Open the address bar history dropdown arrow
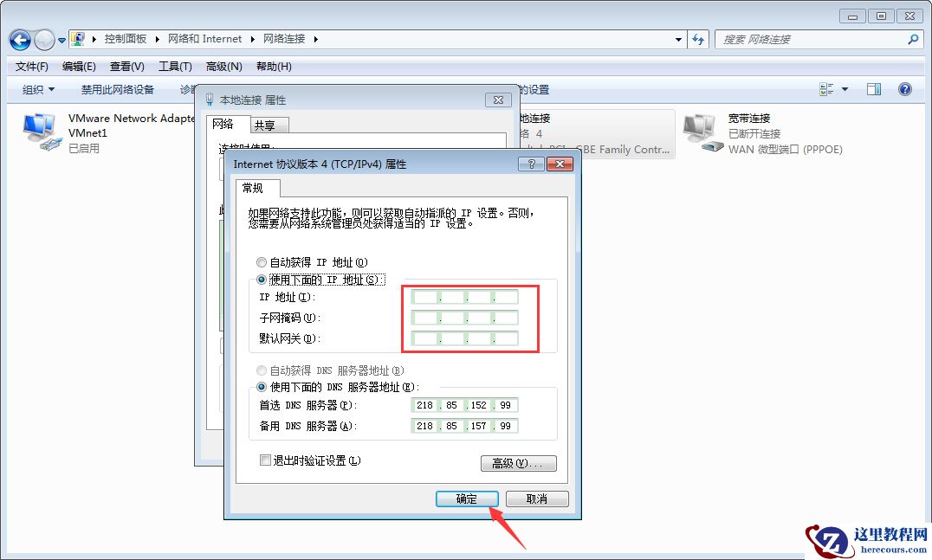Image resolution: width=932 pixels, height=560 pixels. coord(677,39)
